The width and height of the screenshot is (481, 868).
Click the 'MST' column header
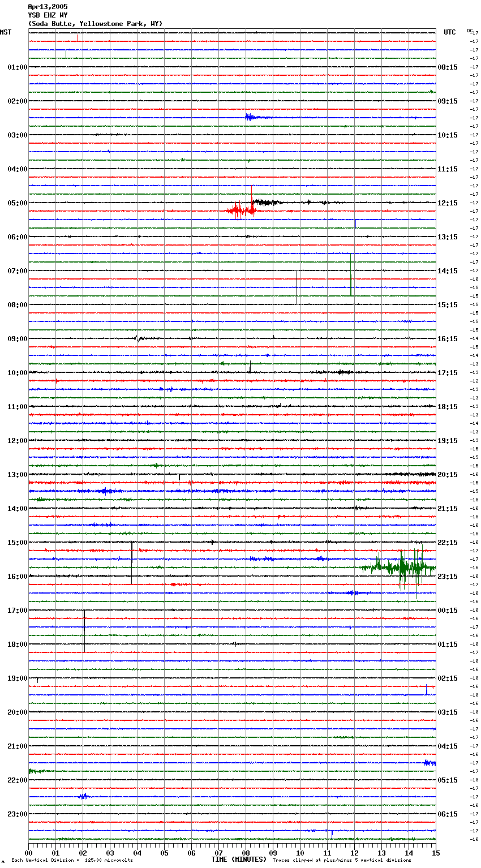tap(6, 32)
